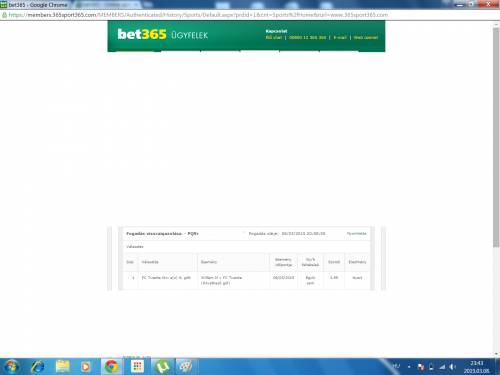Click the Web üzenet contact link
Viewport: 500px width, 375px height.
366,37
